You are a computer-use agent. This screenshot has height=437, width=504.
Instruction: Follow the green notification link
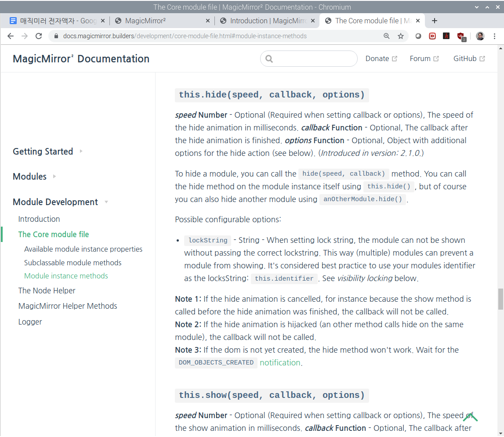point(280,362)
